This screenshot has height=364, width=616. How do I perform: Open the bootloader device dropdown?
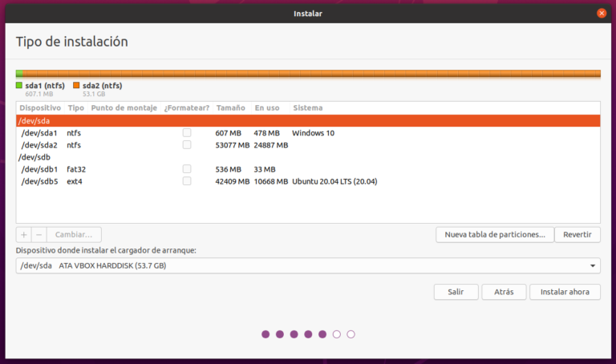click(x=308, y=266)
